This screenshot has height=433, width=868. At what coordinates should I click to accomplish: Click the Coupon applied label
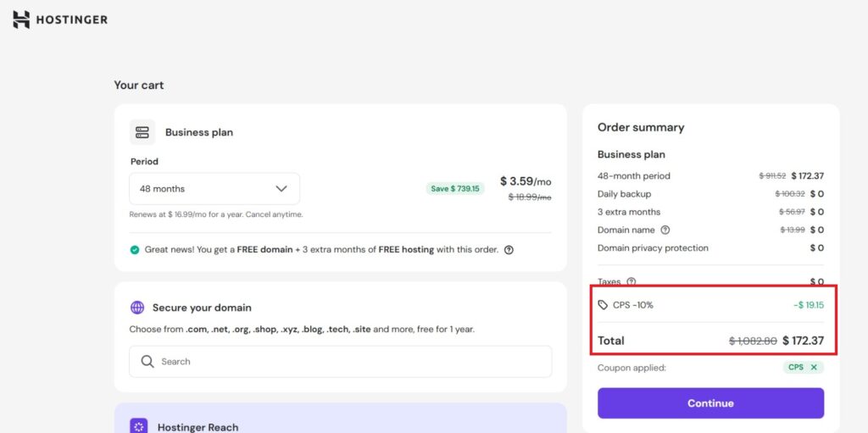point(632,368)
